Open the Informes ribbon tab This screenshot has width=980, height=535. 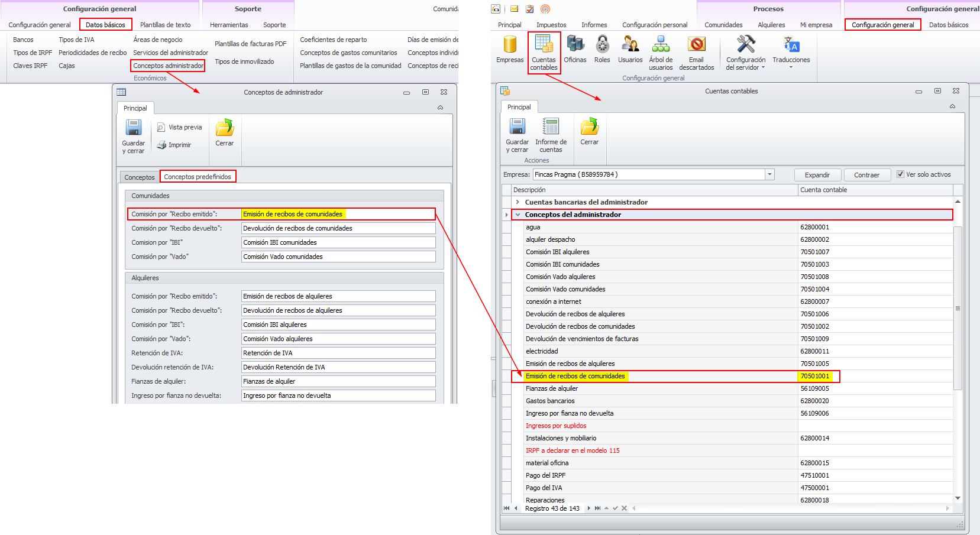(x=594, y=25)
